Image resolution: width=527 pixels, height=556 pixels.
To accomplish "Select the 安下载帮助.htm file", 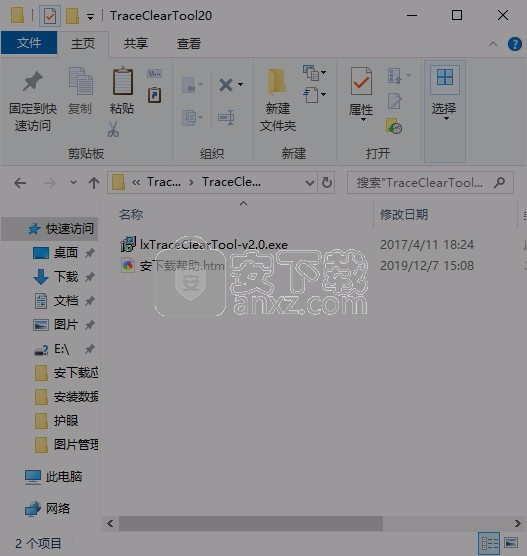I will pyautogui.click(x=182, y=266).
